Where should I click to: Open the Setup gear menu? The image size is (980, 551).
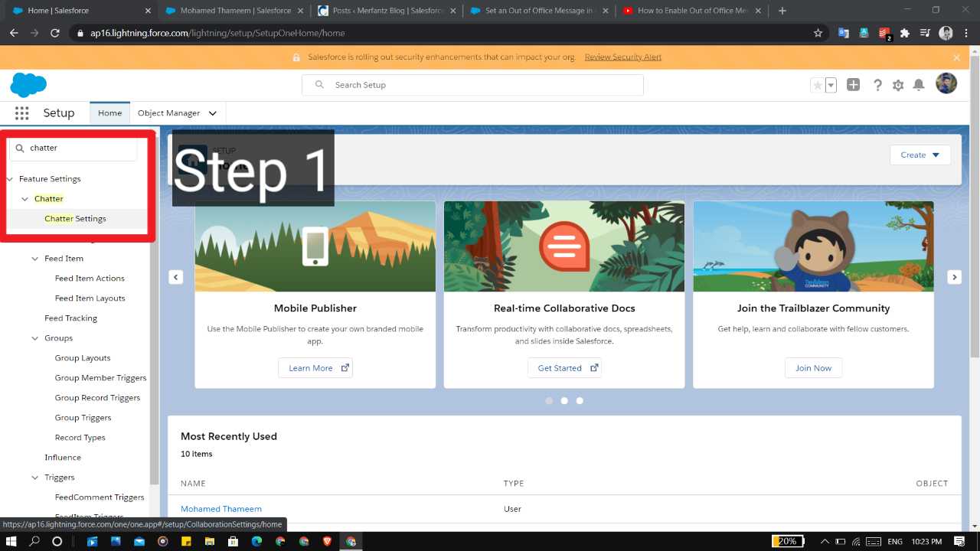[898, 85]
